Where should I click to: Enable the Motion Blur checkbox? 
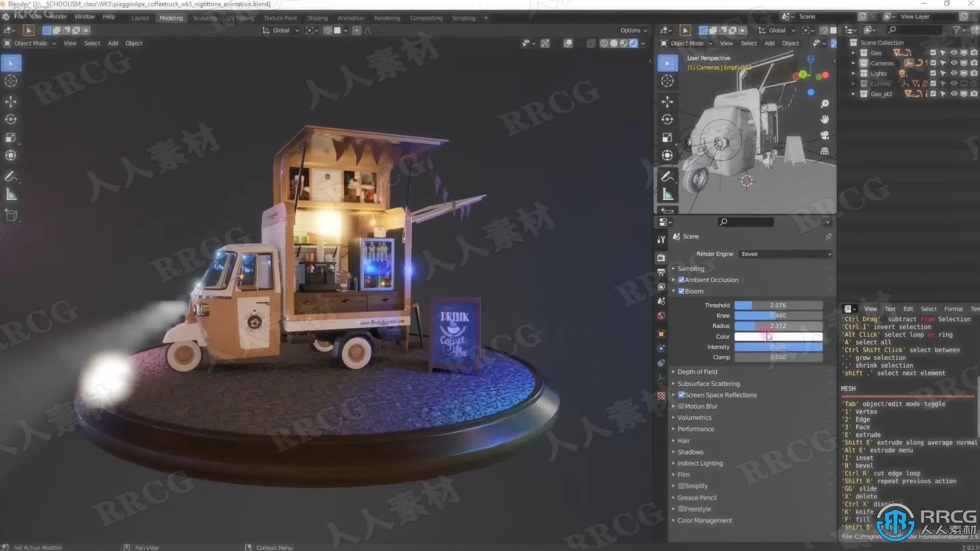pos(681,406)
